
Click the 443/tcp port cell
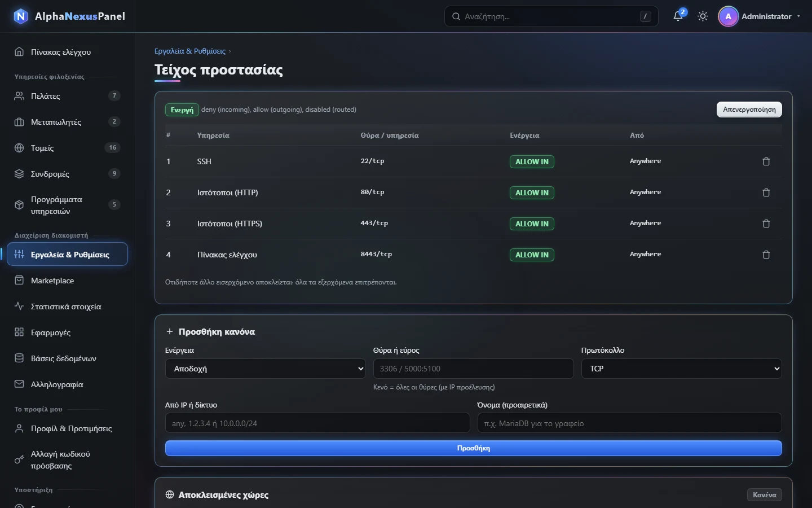tap(374, 223)
